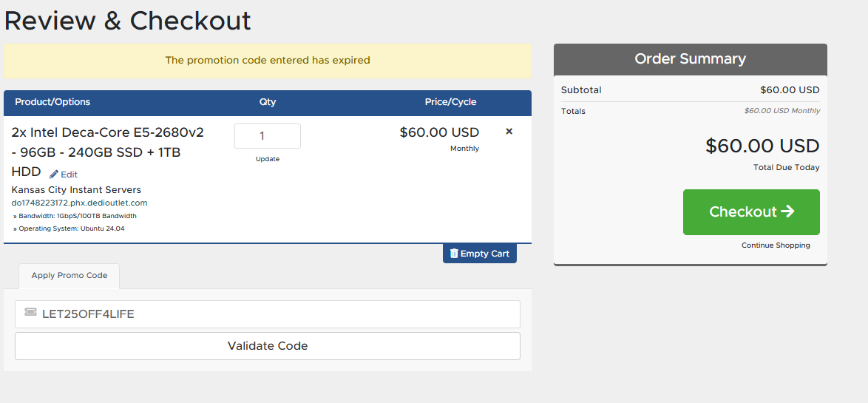Open the do1748223172.phx.dedioutlet.com hostname link
Screen dimensions: 868x403
point(79,203)
